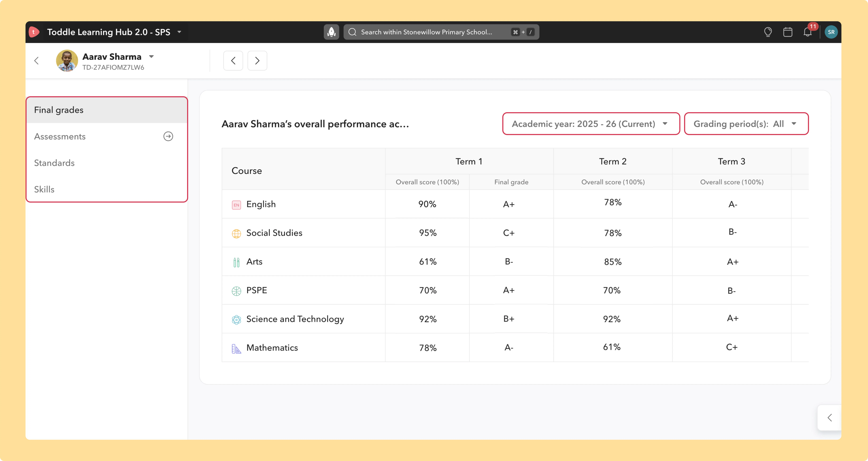
Task: Open the Arts course row
Action: click(x=515, y=261)
